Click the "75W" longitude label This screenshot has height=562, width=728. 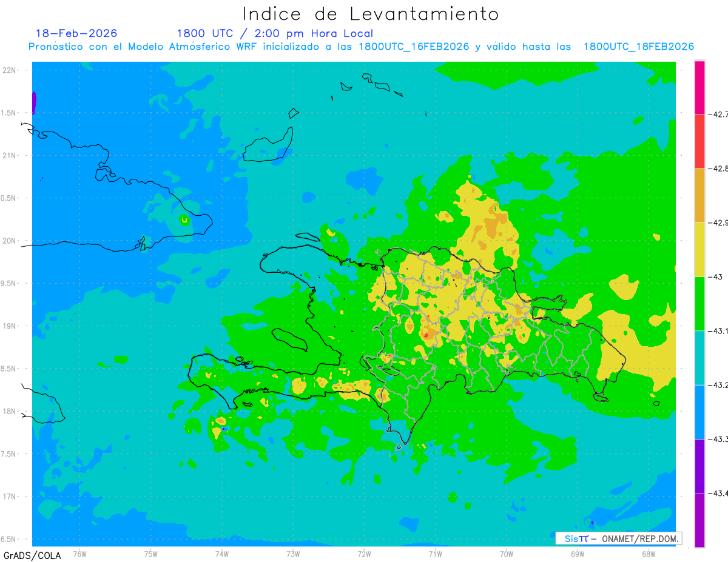(x=150, y=554)
